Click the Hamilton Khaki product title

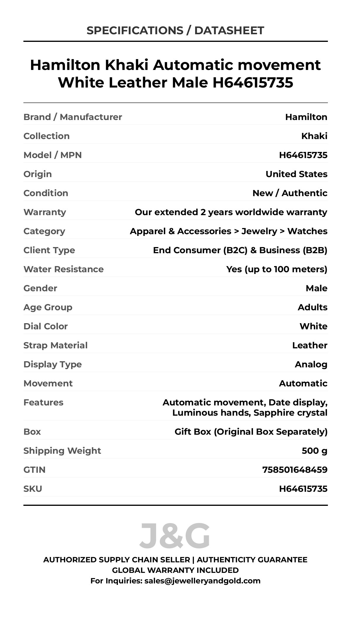click(175, 73)
